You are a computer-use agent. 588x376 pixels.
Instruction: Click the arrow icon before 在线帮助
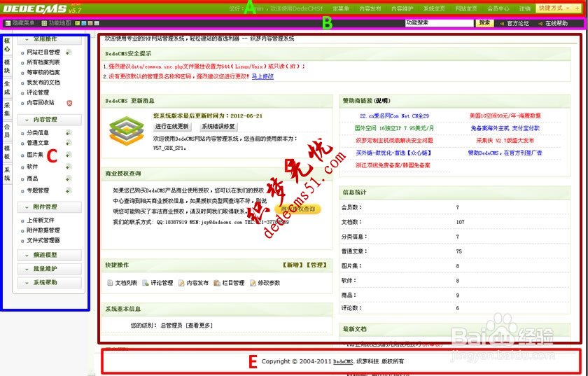(540, 24)
